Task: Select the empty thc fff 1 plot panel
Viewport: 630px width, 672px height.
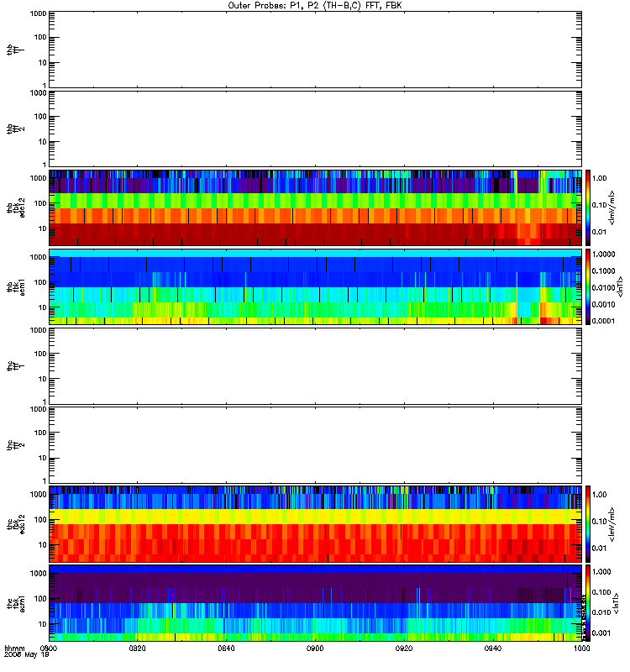Action: tap(315, 366)
